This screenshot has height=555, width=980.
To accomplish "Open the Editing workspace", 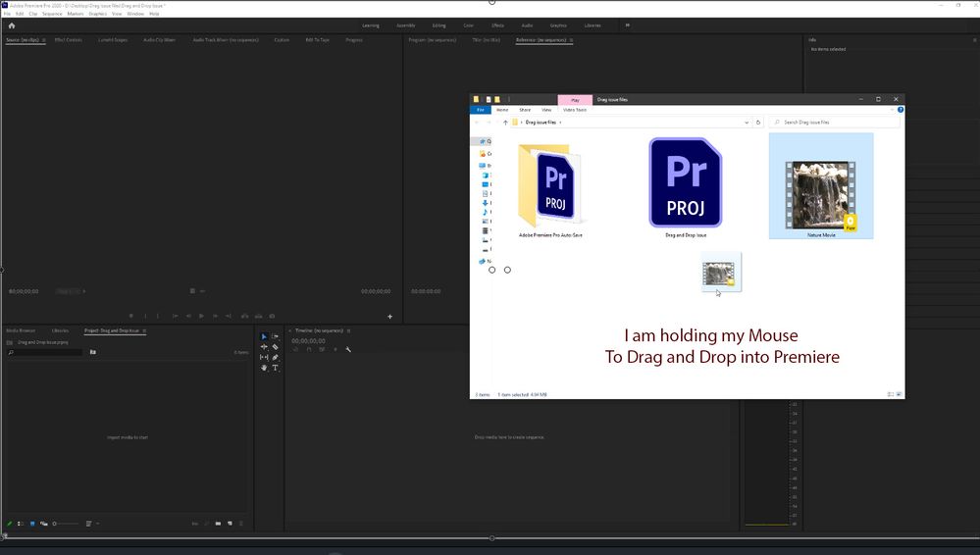I will (438, 25).
